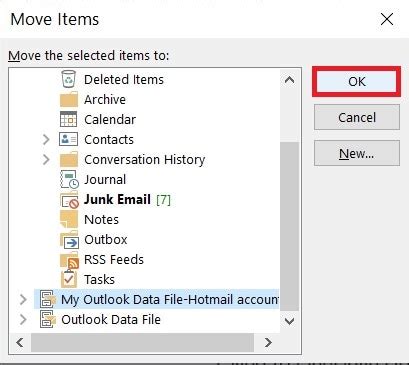This screenshot has height=365, width=409.
Task: Select the Conversation History label
Action: (x=144, y=160)
